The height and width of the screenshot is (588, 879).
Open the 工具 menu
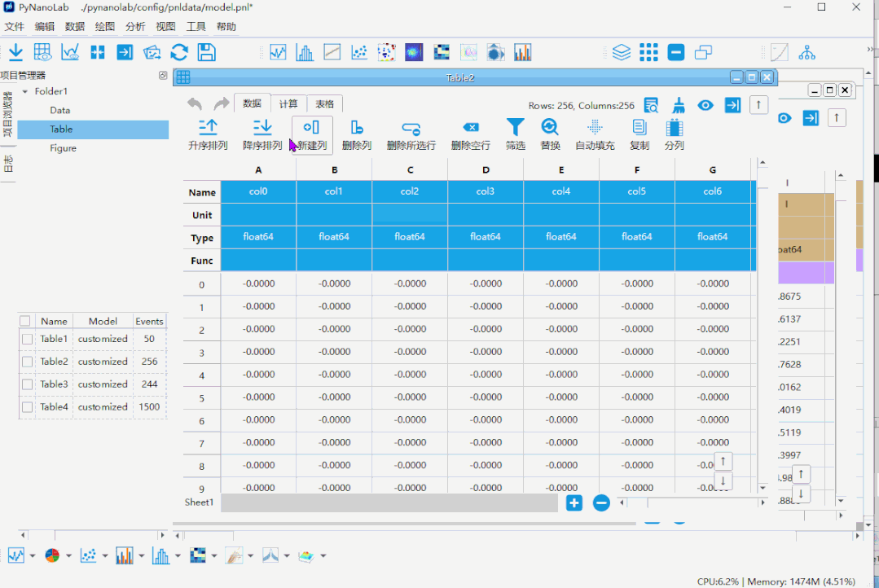[196, 26]
